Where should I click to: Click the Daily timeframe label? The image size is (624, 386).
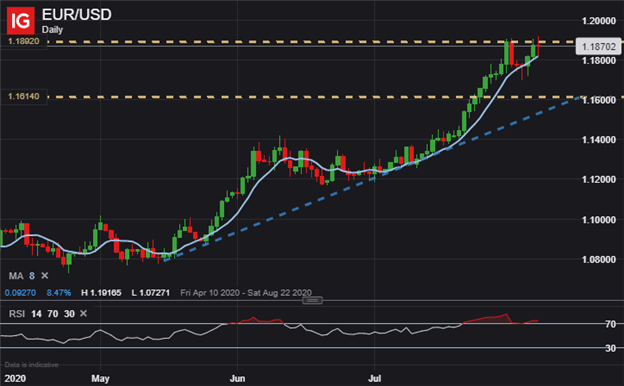point(52,30)
